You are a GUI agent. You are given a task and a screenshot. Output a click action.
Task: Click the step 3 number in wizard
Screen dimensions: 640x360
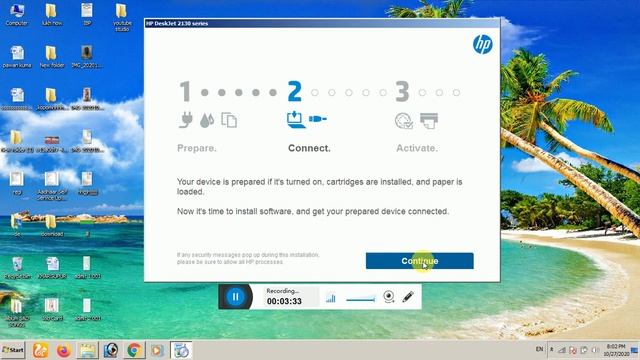tap(402, 91)
